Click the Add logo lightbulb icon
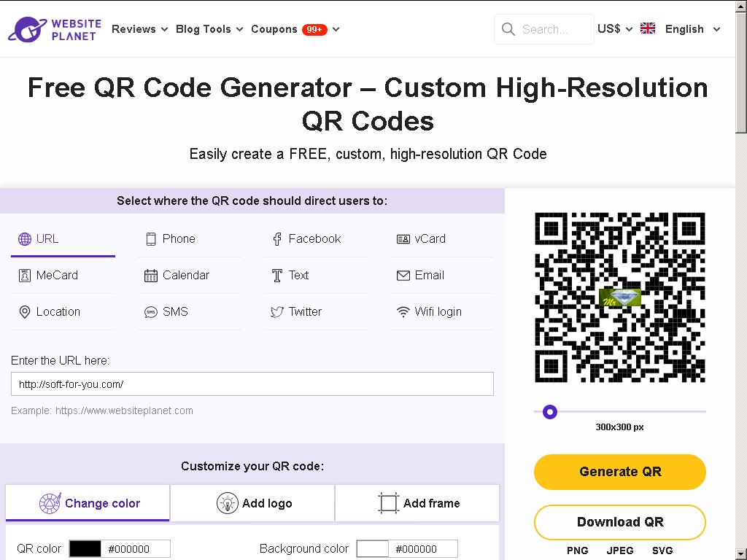Image resolution: width=747 pixels, height=560 pixels. coord(228,503)
